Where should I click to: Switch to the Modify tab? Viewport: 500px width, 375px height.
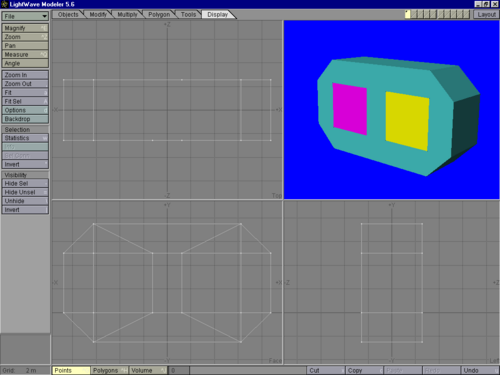tap(98, 14)
